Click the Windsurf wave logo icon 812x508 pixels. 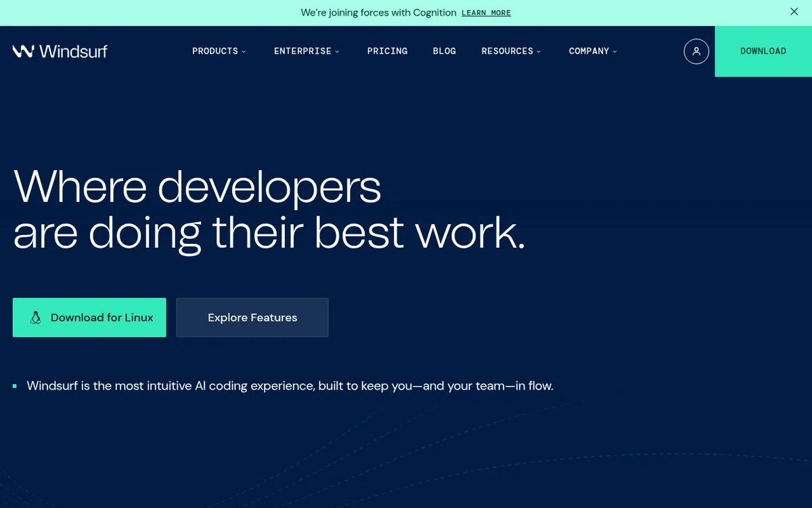[x=23, y=51]
